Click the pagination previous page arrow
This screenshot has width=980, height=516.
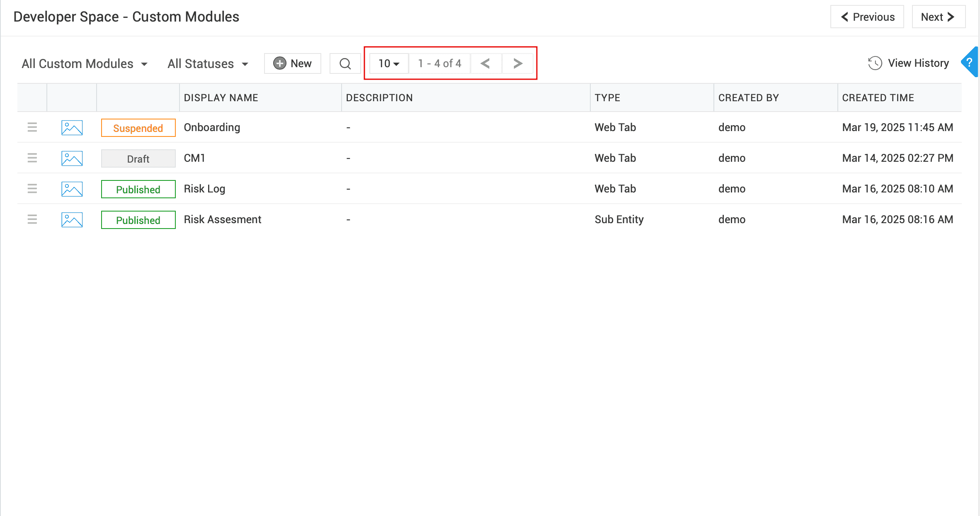(x=485, y=63)
